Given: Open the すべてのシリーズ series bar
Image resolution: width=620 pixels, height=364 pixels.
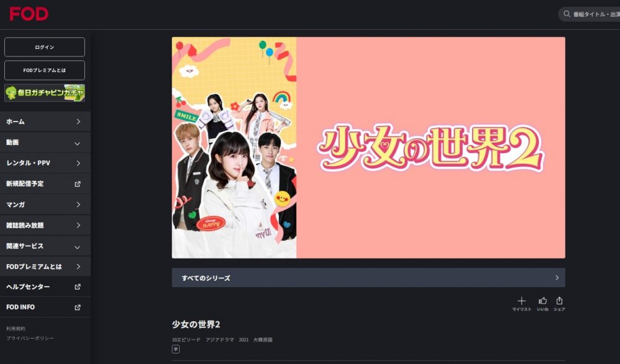Looking at the screenshot, I should click(x=368, y=278).
